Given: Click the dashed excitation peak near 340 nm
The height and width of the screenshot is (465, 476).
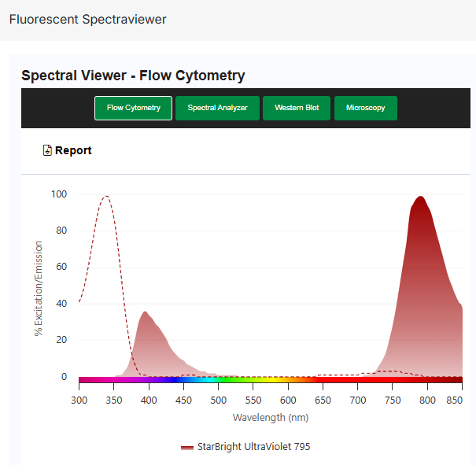Looking at the screenshot, I should pyautogui.click(x=105, y=197).
